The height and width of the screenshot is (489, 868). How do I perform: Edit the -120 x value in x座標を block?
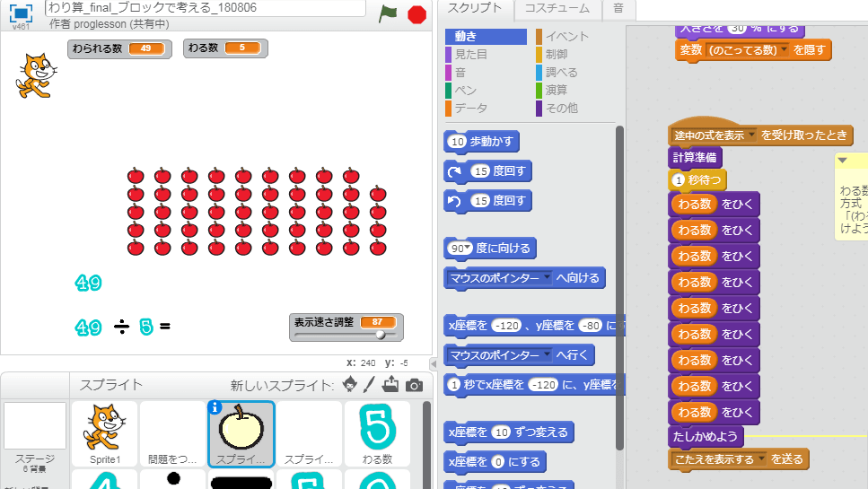508,326
